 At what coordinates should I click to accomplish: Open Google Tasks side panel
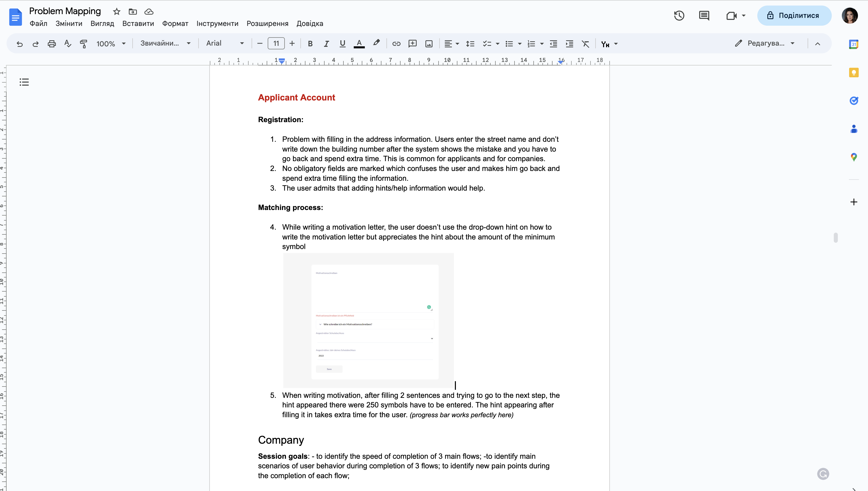853,100
